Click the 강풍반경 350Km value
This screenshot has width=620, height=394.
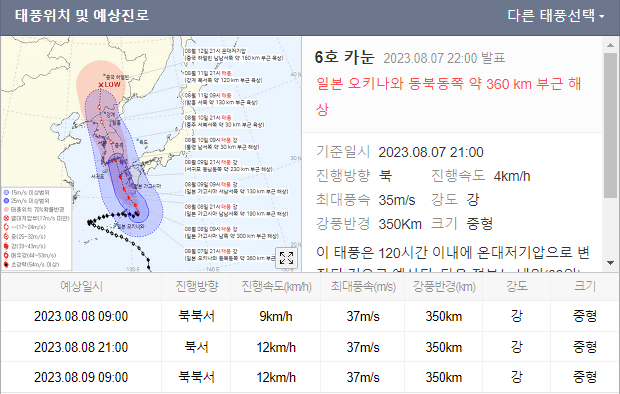point(400,224)
